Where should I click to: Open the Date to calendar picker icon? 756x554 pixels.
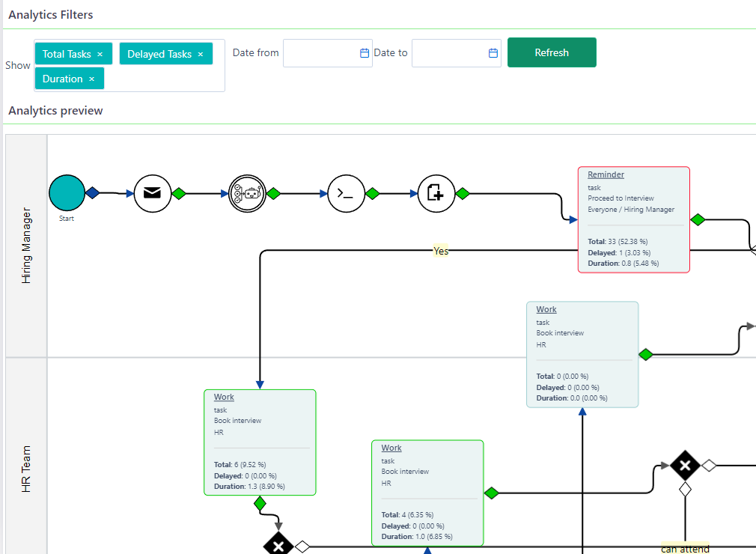[x=493, y=52]
